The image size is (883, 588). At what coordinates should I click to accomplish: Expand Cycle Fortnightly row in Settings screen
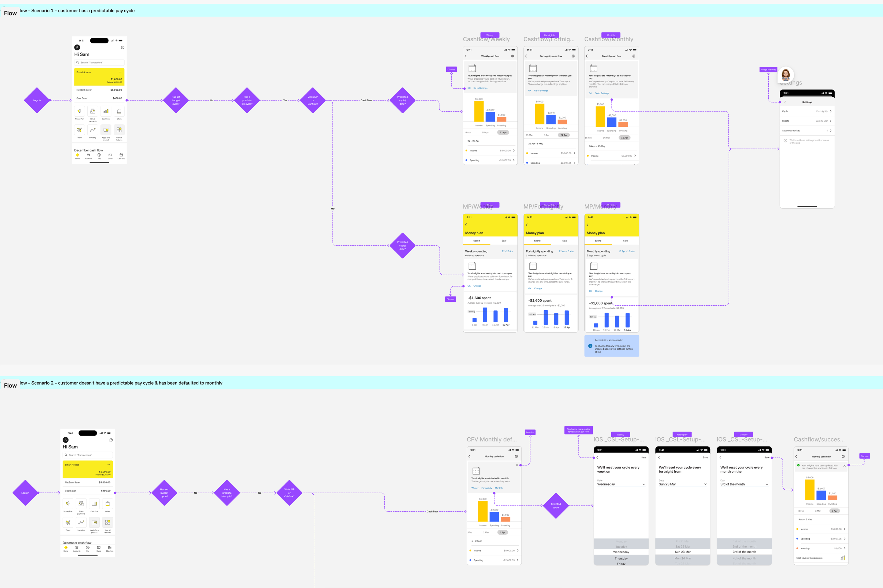(x=807, y=111)
